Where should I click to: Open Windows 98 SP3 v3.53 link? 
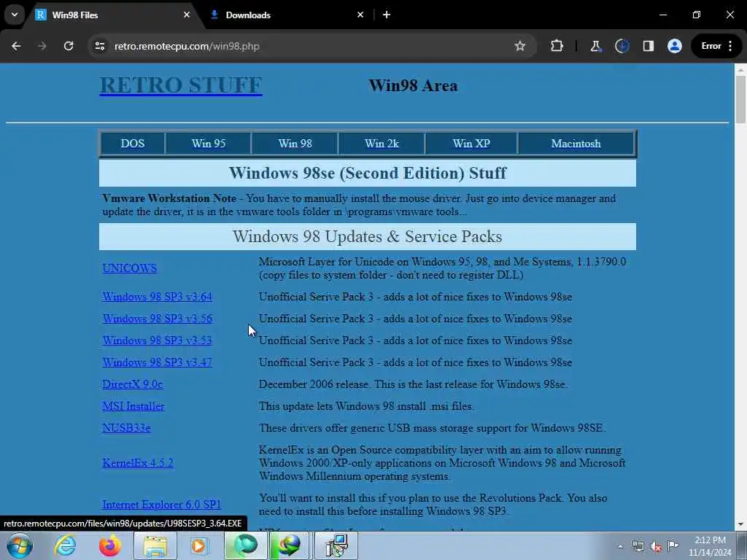pos(158,341)
